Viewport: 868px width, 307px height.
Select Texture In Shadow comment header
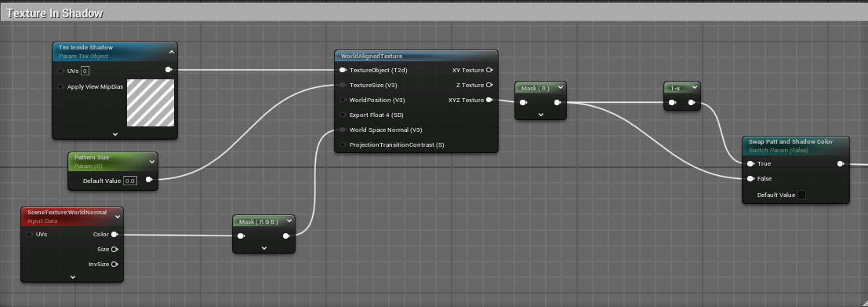(434, 13)
